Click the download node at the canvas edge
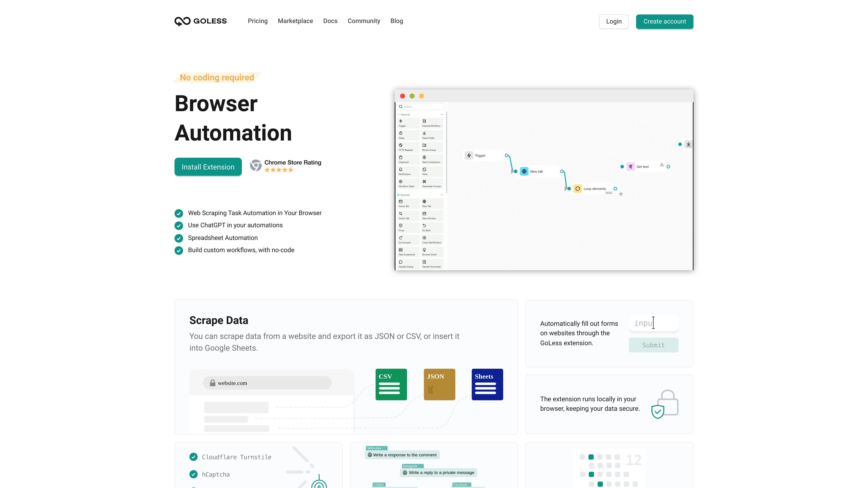This screenshot has height=488, width=868. [688, 144]
